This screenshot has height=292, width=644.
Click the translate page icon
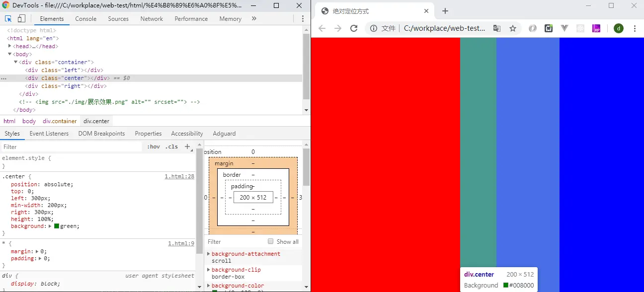pos(497,28)
